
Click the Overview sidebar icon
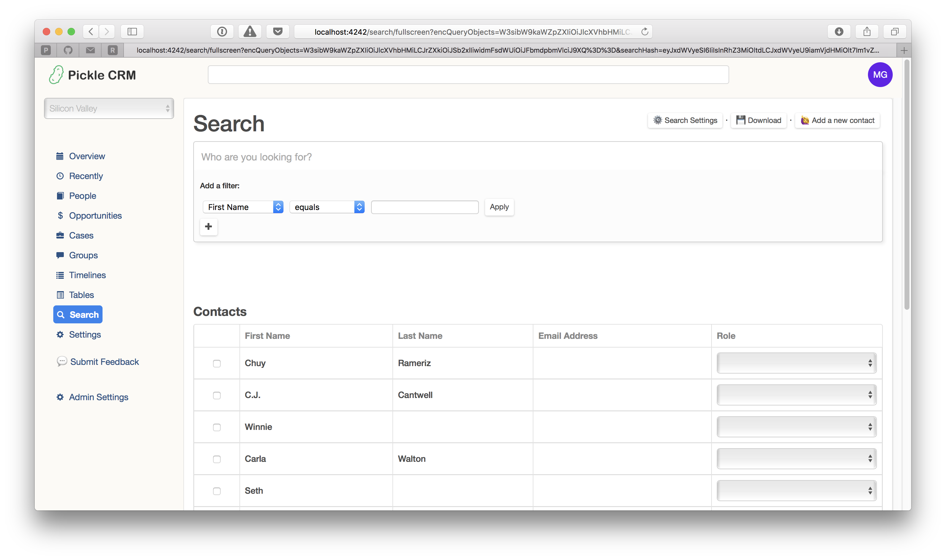(61, 156)
